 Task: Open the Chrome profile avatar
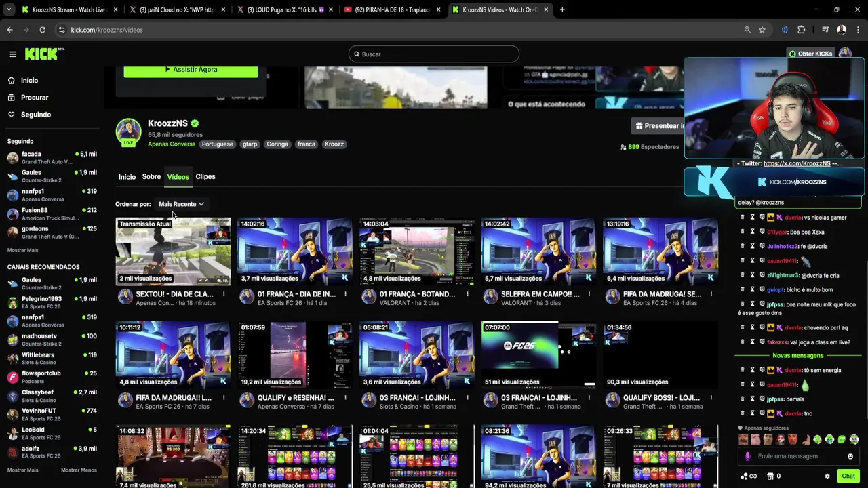click(x=842, y=30)
